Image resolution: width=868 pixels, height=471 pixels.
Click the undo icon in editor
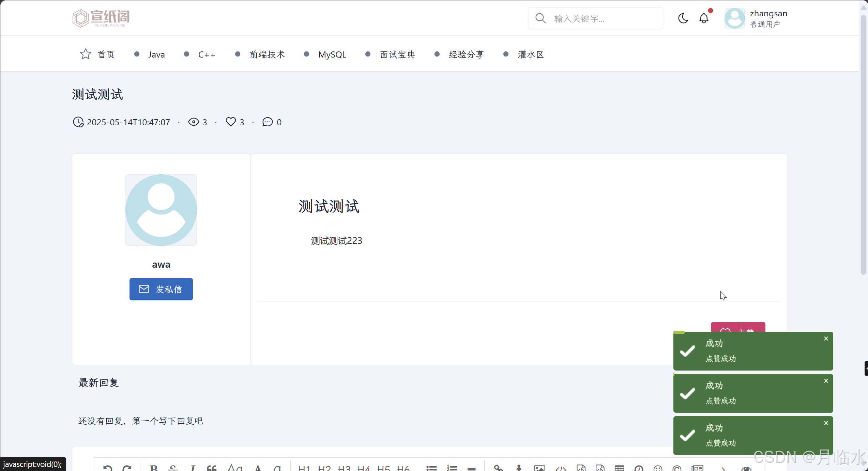click(x=108, y=468)
